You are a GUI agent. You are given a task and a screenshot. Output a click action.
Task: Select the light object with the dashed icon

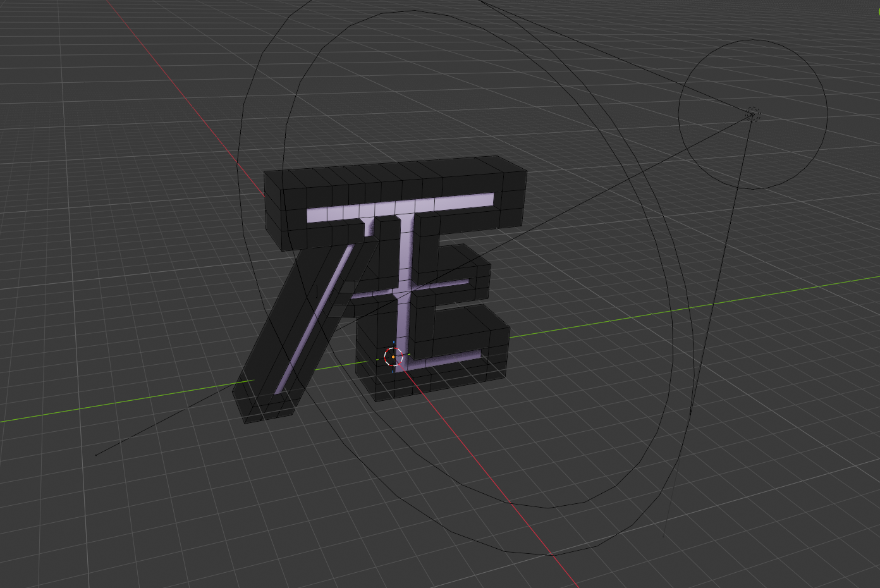(752, 114)
